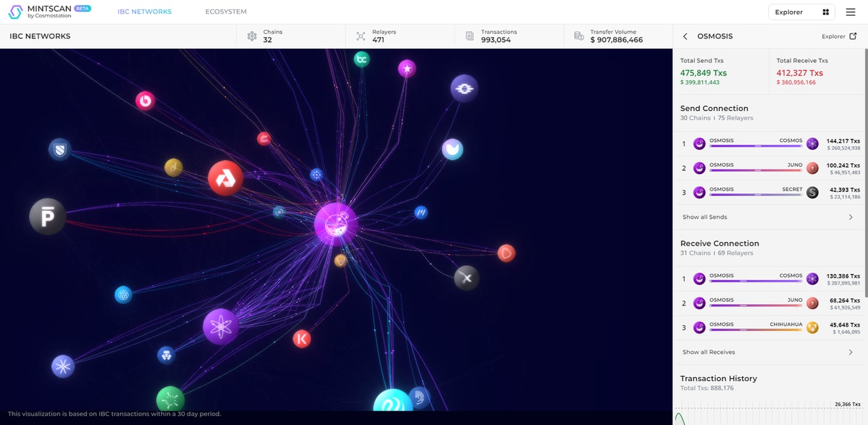Click the Transactions stat icon
868x425 pixels.
[470, 36]
